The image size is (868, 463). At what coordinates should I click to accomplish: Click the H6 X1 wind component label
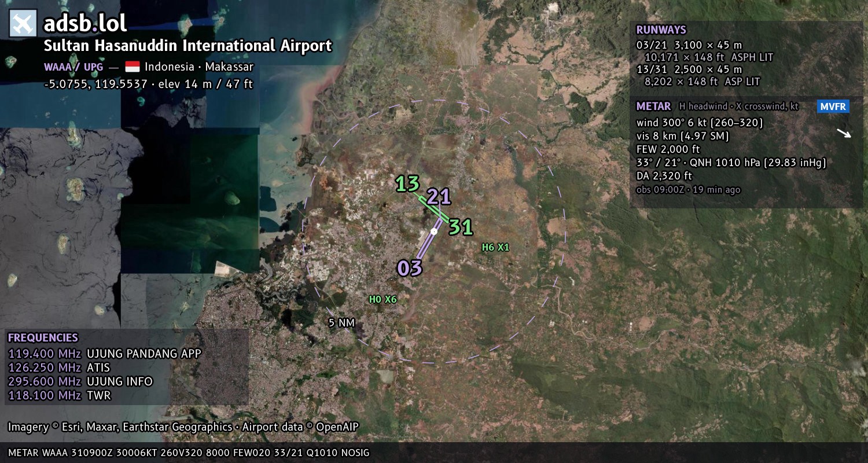click(x=495, y=247)
